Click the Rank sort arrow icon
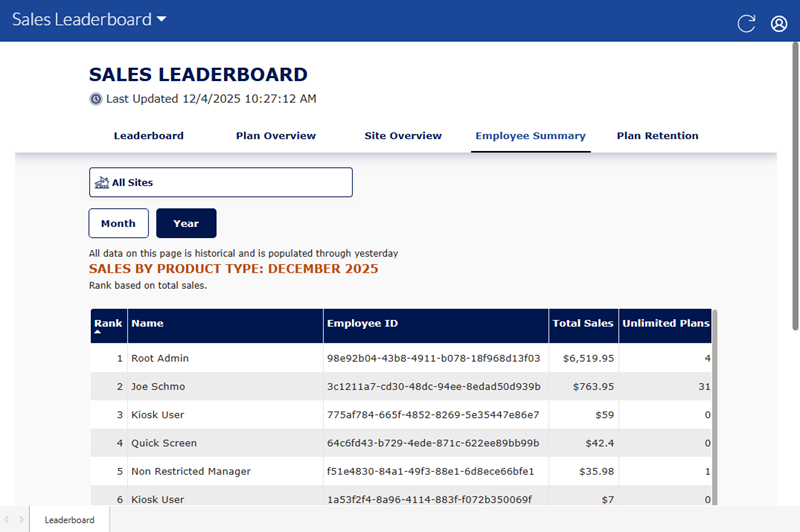The width and height of the screenshot is (800, 532). coord(97,332)
